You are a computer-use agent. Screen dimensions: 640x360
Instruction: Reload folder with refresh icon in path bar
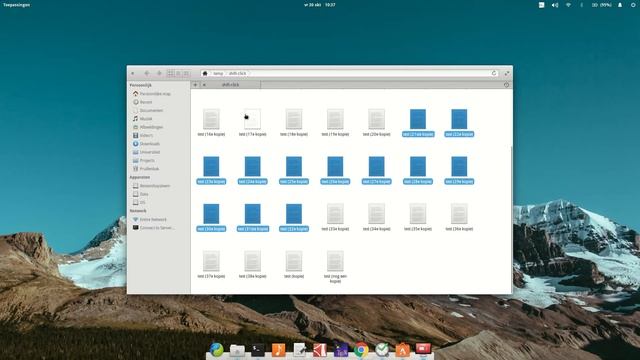point(494,73)
